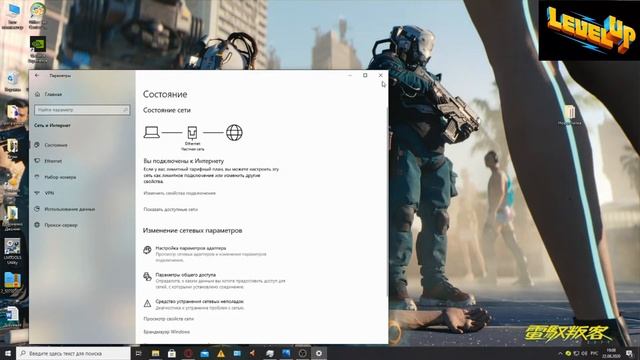The image size is (640, 360).
Task: Open the Использование данных section
Action: pos(65,209)
